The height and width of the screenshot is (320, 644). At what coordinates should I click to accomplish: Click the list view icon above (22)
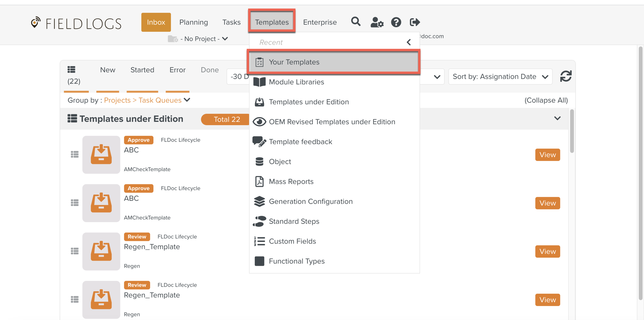[71, 69]
